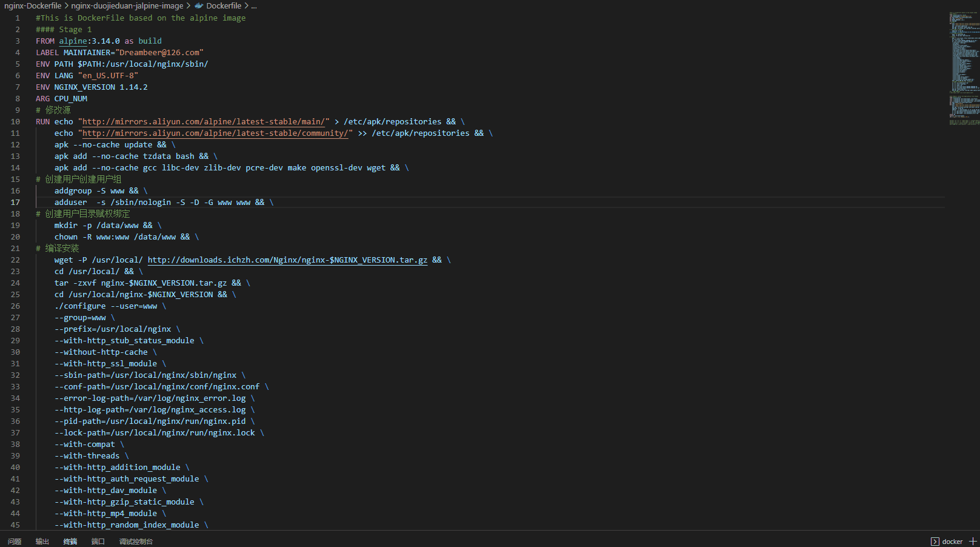
Task: Open the nginx-Dockerfile breadcrumb dropdown
Action: (33, 5)
